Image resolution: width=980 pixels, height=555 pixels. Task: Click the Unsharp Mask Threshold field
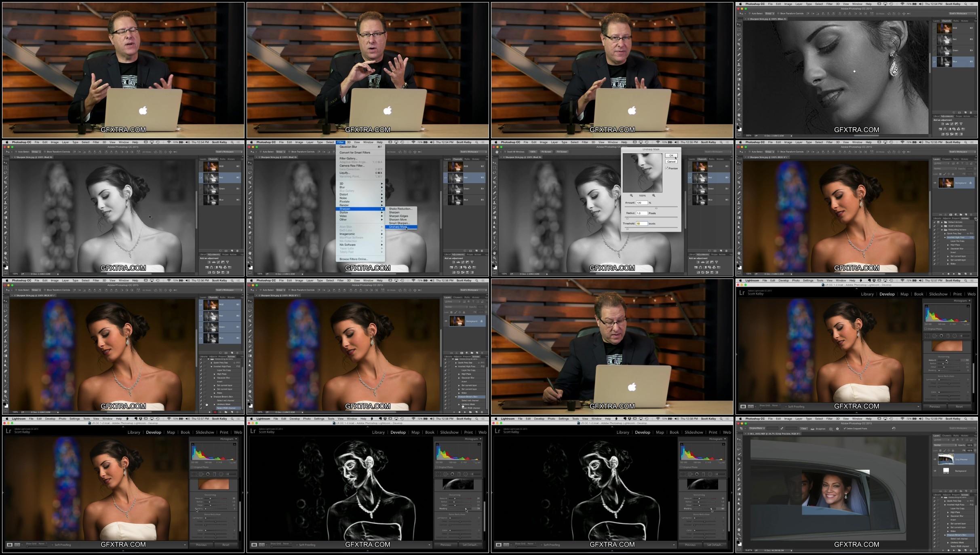coord(642,224)
